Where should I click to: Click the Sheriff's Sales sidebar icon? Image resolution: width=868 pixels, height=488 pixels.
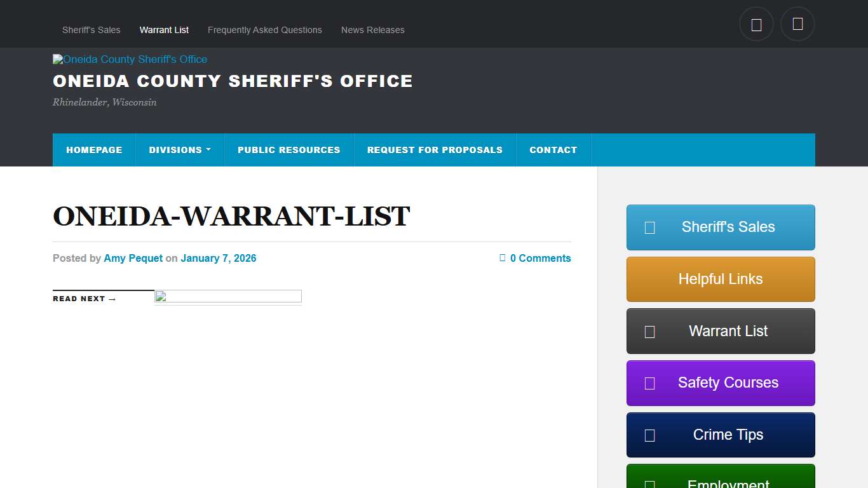[649, 227]
